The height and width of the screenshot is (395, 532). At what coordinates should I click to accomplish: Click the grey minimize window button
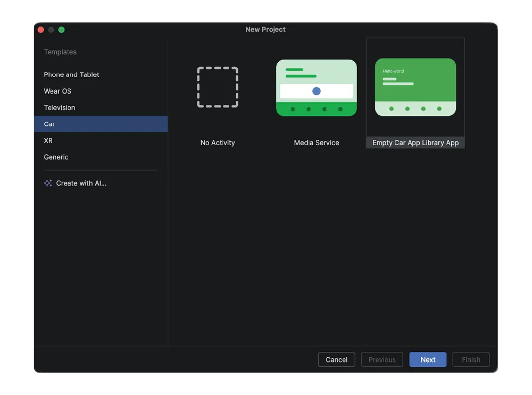click(x=51, y=30)
